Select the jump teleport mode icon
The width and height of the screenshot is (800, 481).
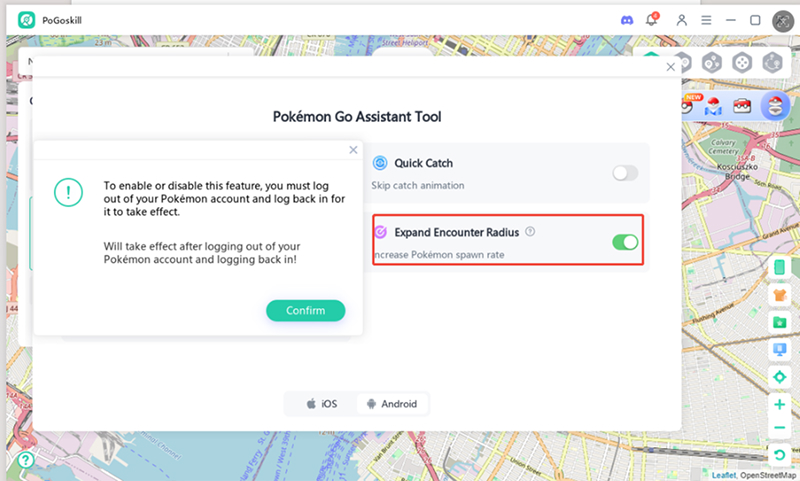[x=772, y=63]
